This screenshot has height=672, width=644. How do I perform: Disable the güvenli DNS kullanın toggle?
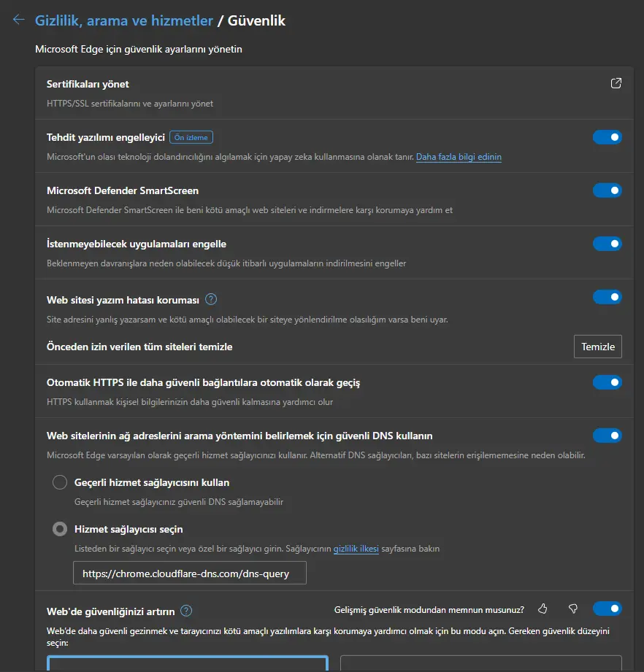(x=607, y=436)
